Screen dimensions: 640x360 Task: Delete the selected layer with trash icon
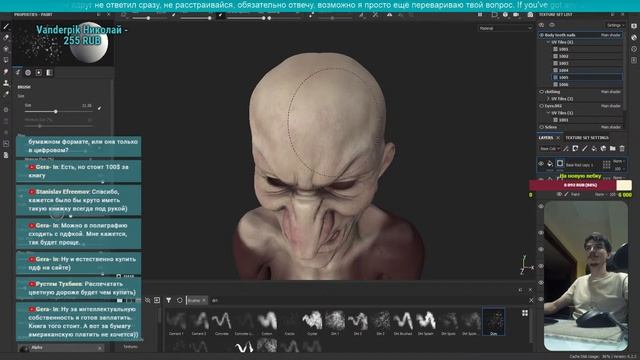pos(622,149)
